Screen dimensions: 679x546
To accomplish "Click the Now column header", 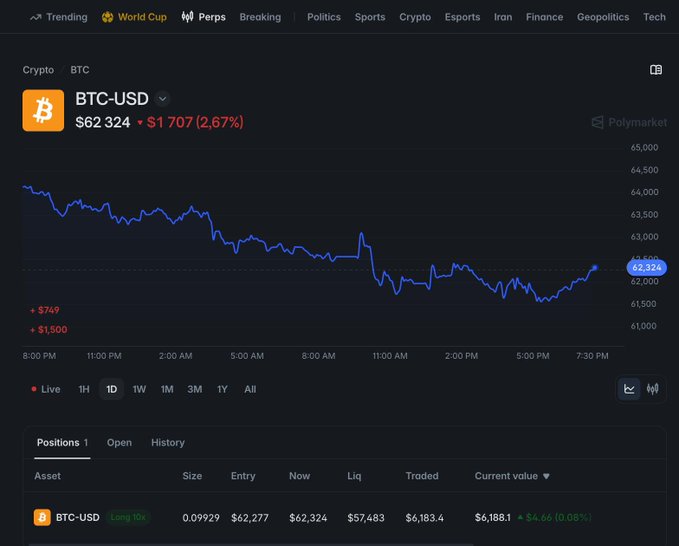I will [x=300, y=476].
